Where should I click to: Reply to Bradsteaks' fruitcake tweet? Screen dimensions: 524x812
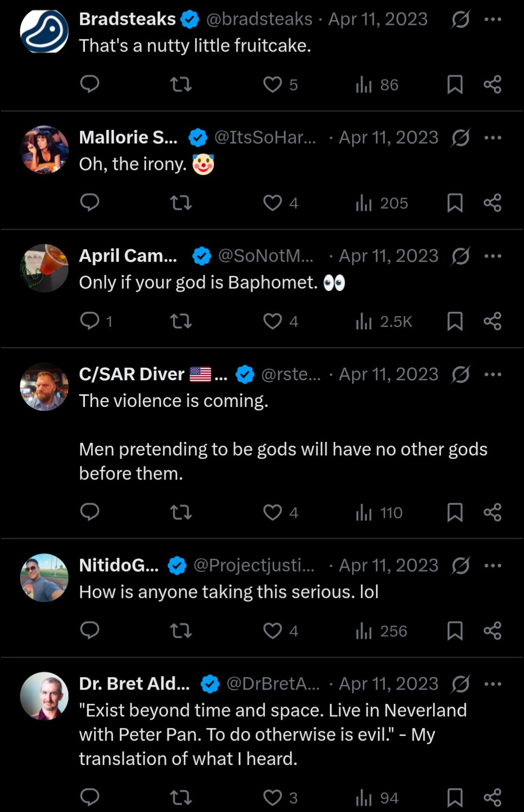point(90,84)
